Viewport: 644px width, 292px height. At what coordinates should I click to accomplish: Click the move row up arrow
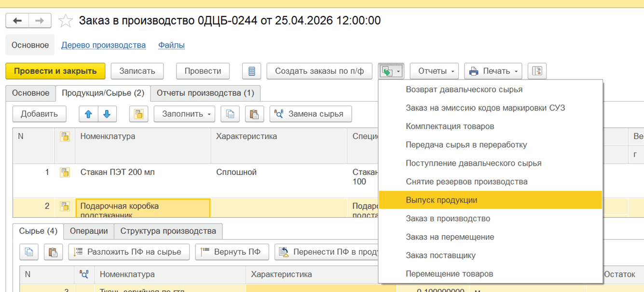click(88, 114)
